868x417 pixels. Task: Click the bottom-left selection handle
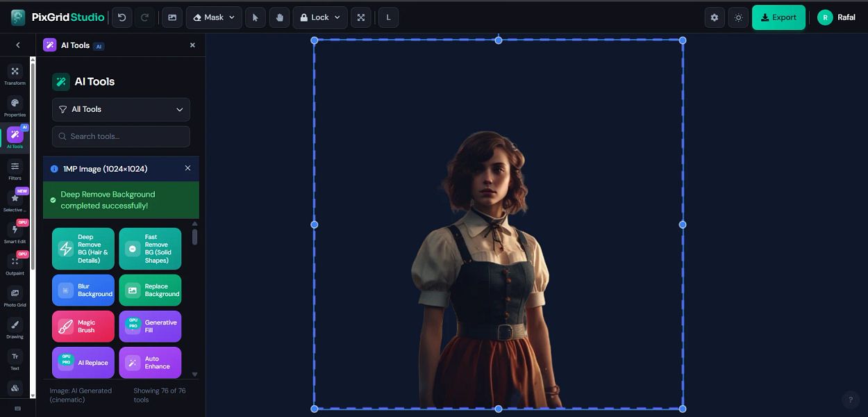pos(315,409)
